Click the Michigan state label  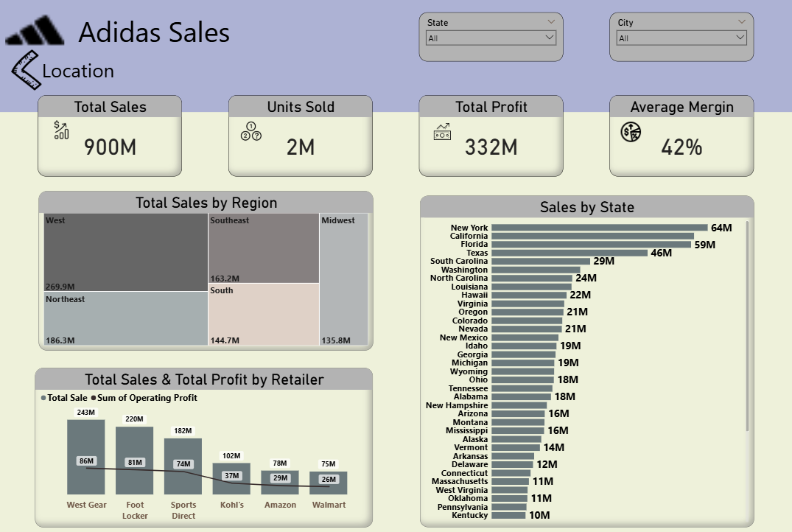click(x=469, y=363)
